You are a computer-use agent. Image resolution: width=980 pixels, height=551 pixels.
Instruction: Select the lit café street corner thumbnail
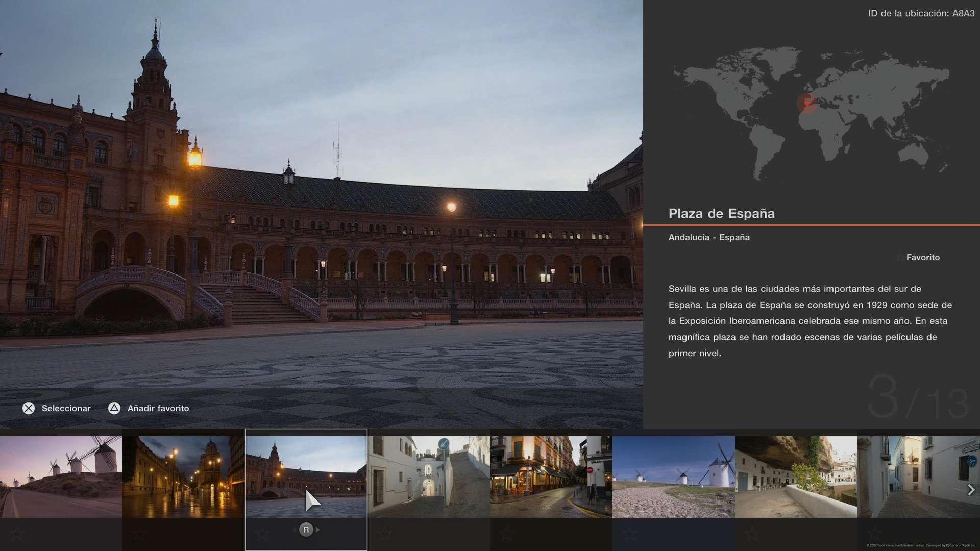coord(551,477)
